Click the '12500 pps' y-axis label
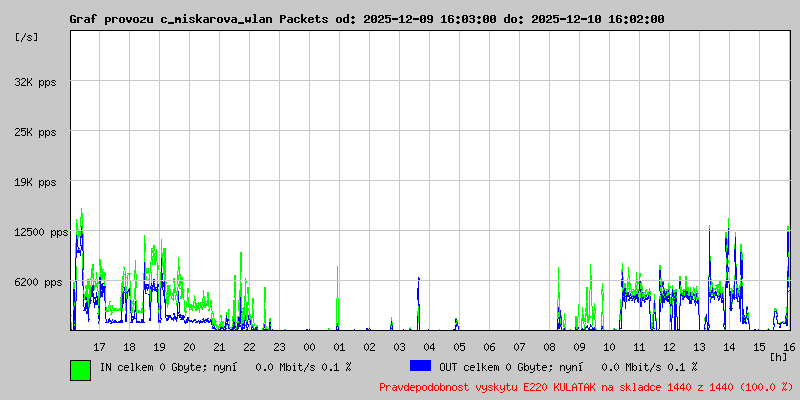 pos(41,232)
